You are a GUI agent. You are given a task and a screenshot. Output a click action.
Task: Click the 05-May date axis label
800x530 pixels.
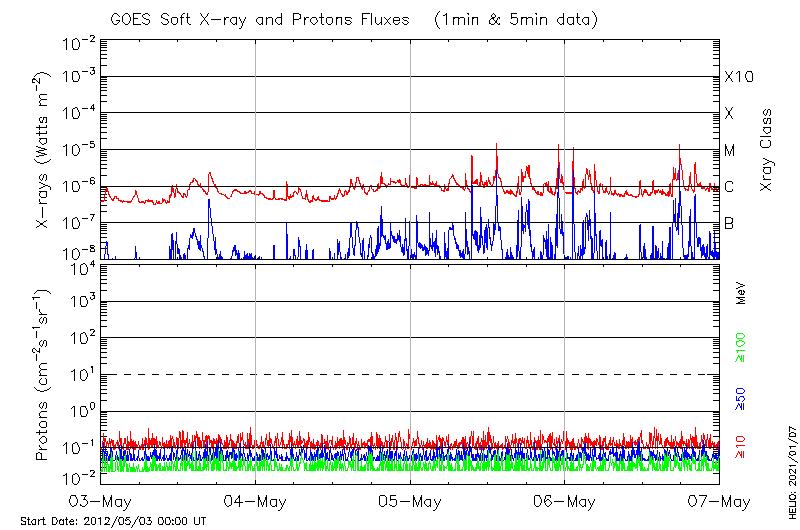410,500
